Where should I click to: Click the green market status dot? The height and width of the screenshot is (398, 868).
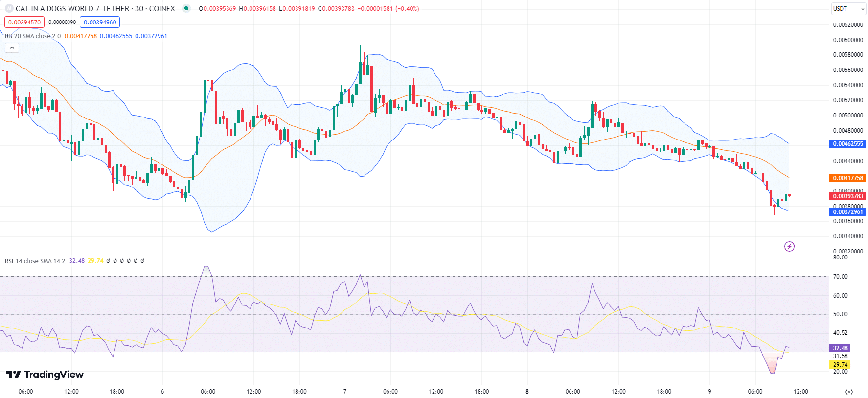[x=186, y=8]
